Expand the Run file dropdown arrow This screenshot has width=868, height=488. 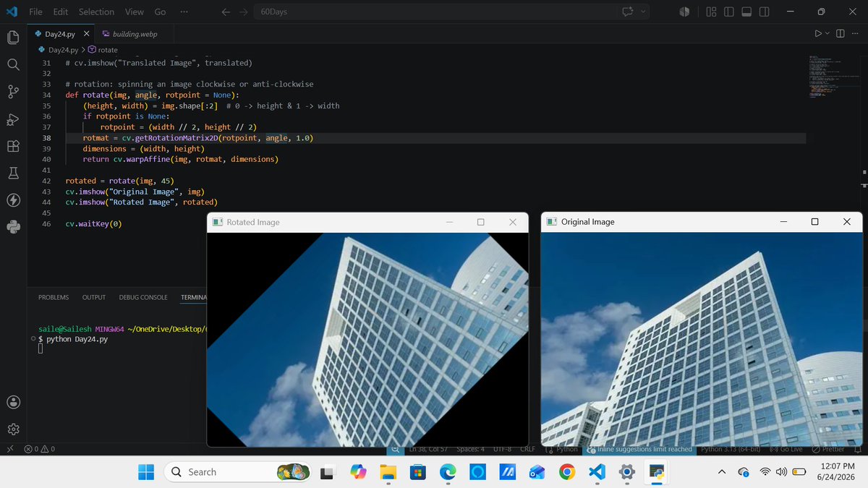click(827, 34)
